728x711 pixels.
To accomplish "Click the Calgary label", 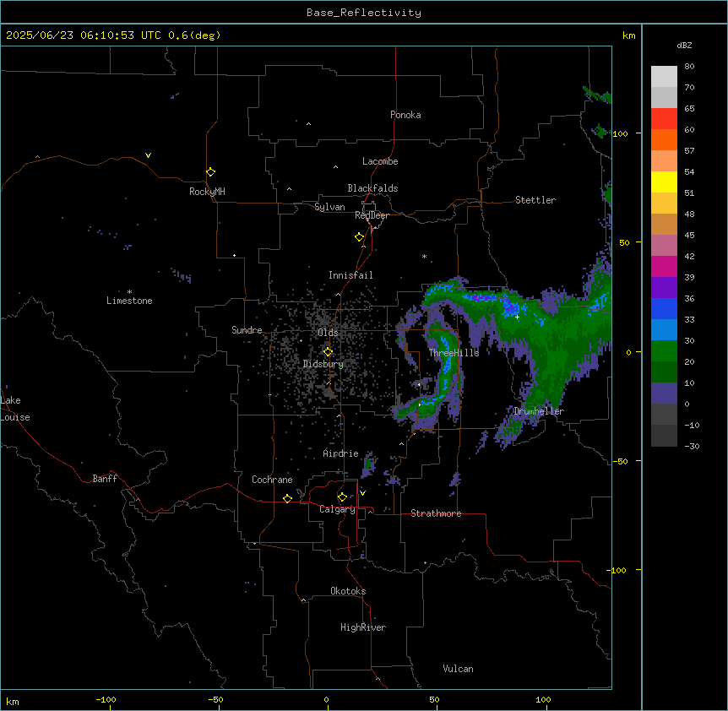I will [x=337, y=509].
